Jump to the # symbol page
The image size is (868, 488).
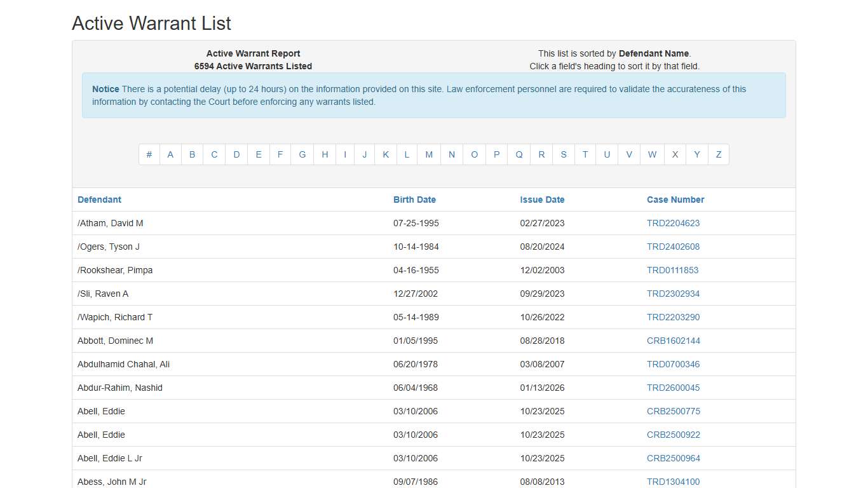[x=149, y=154]
